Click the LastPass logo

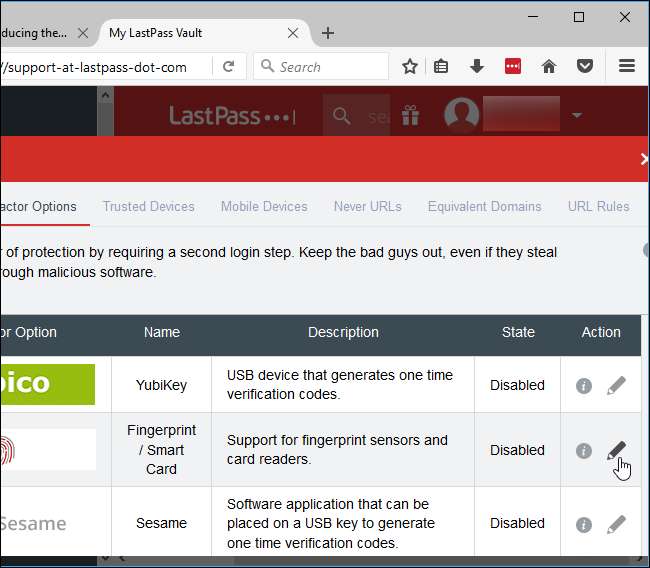232,115
